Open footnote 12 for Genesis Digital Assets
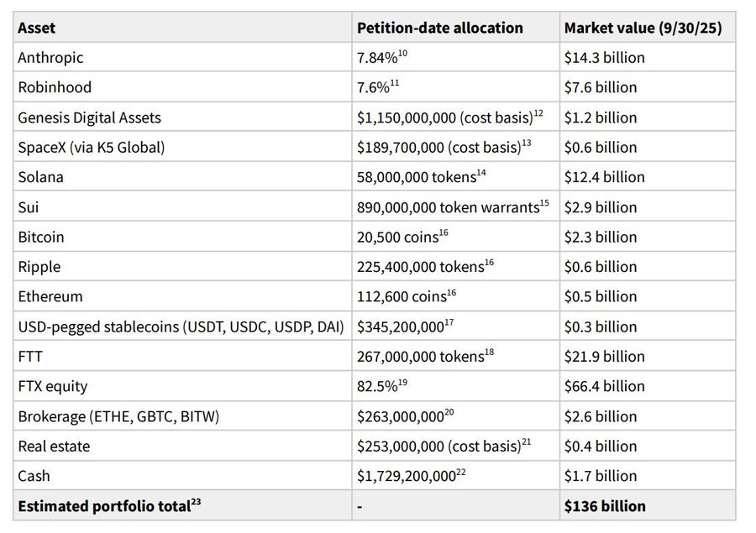The image size is (756, 533). pos(538,113)
